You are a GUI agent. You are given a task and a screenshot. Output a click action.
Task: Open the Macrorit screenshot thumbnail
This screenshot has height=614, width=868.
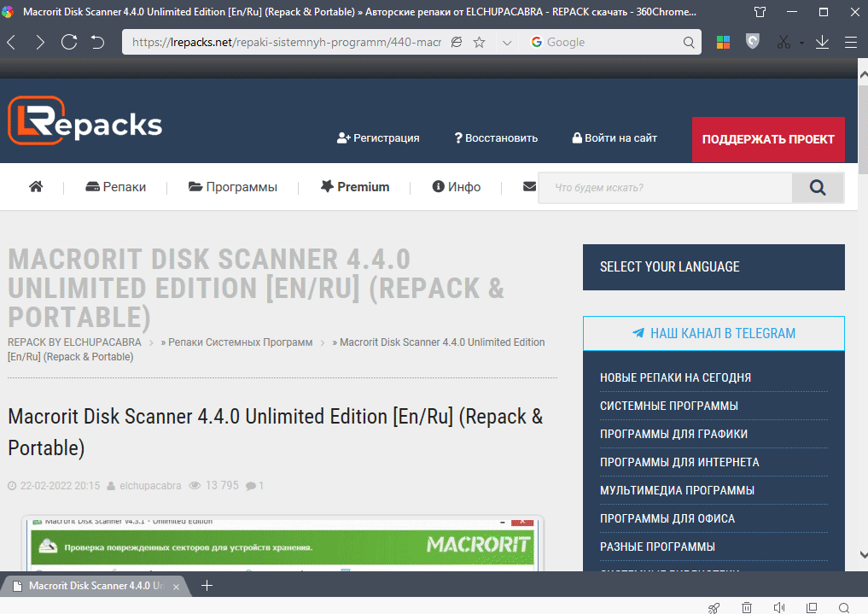283,544
